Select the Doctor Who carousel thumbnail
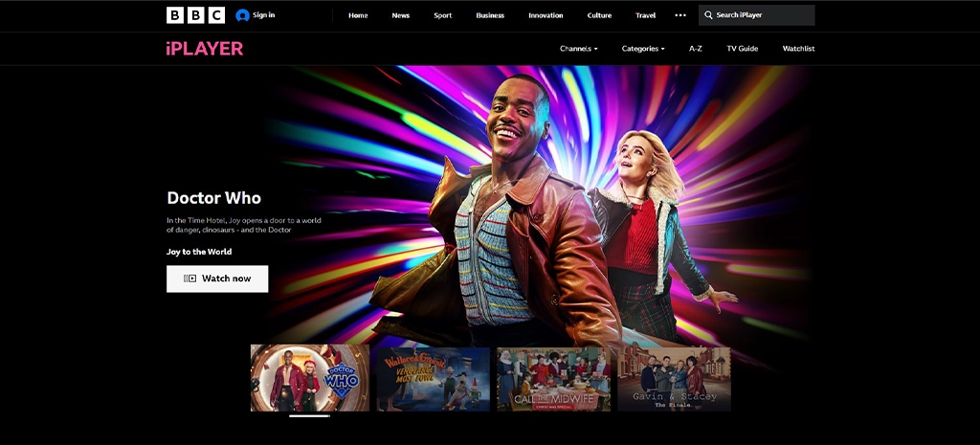Viewport: 980px width, 445px height. 310,377
